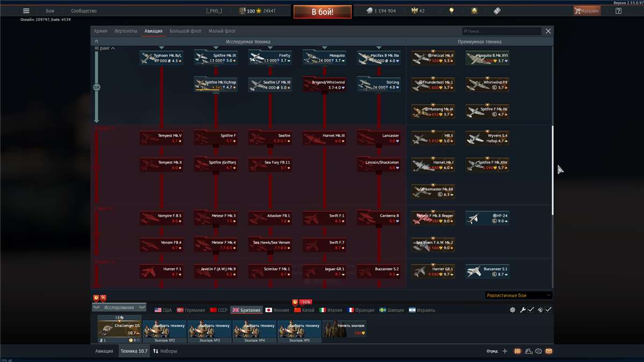Open the messages envelope icon
The image size is (644, 362).
(x=550, y=351)
